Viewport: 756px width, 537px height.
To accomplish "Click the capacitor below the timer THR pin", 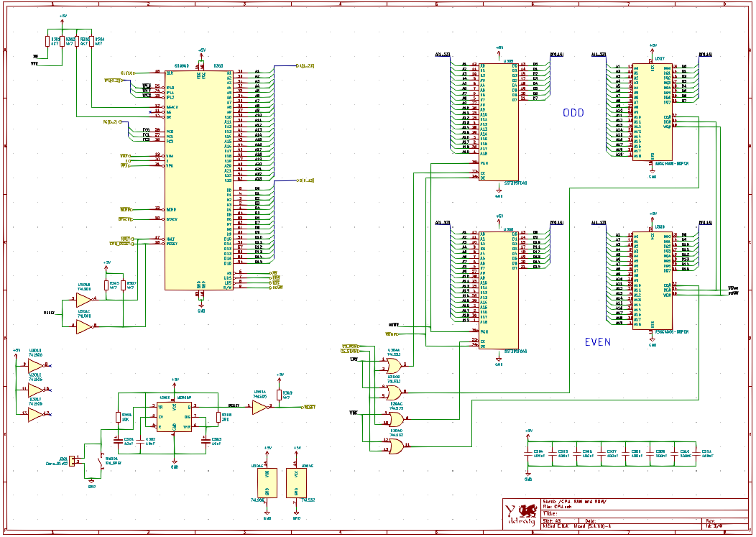I will [206, 441].
